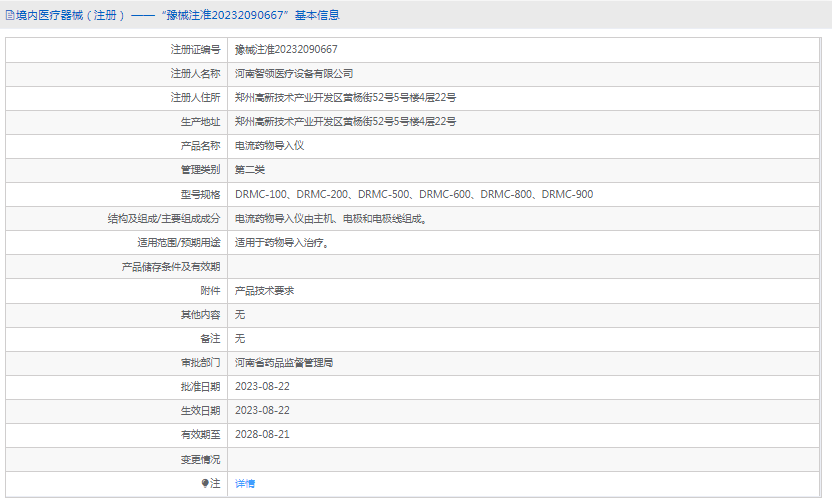832x500 pixels.
Task: Click the label 管理类别
Action: coord(200,170)
